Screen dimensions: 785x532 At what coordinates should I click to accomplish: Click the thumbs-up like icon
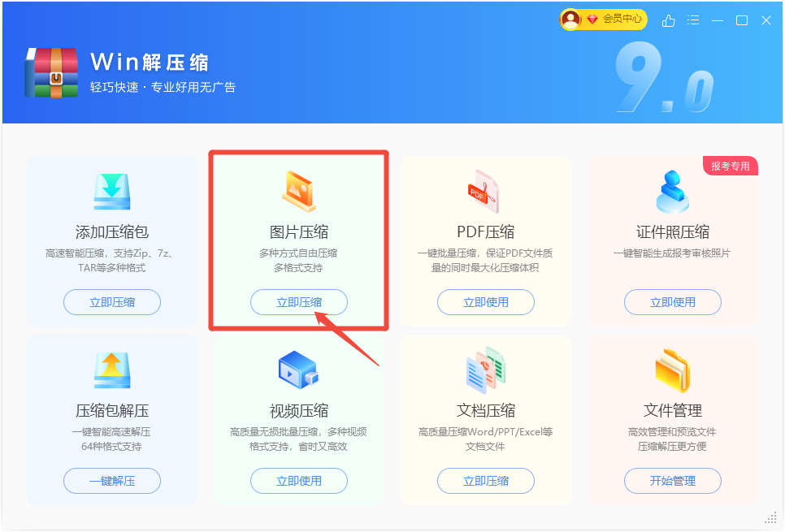tap(668, 20)
